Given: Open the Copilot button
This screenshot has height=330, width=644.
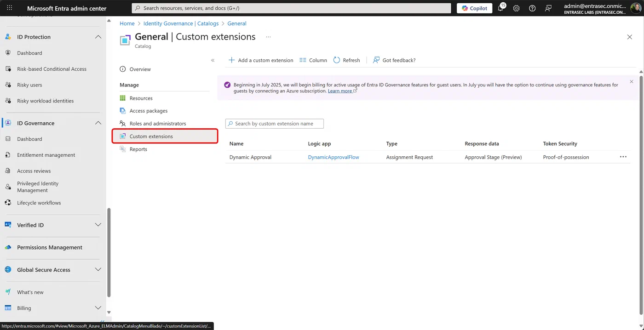Looking at the screenshot, I should coord(474,8).
